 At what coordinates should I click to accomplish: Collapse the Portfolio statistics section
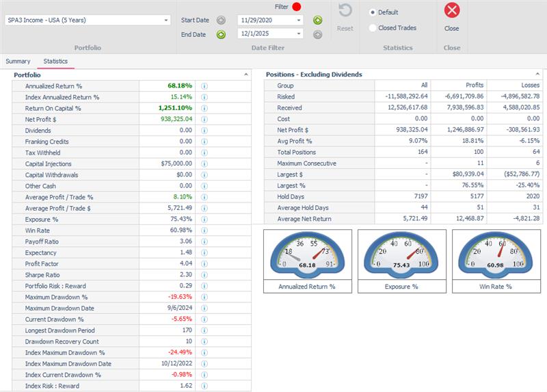click(x=246, y=75)
